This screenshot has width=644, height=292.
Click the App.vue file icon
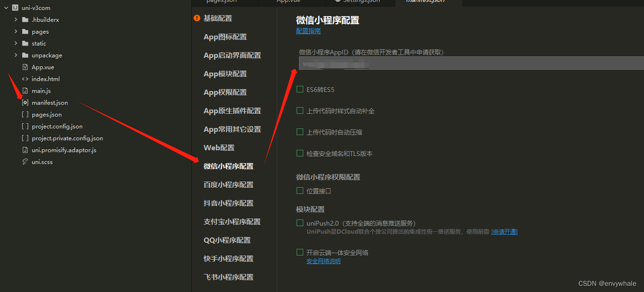pos(25,67)
